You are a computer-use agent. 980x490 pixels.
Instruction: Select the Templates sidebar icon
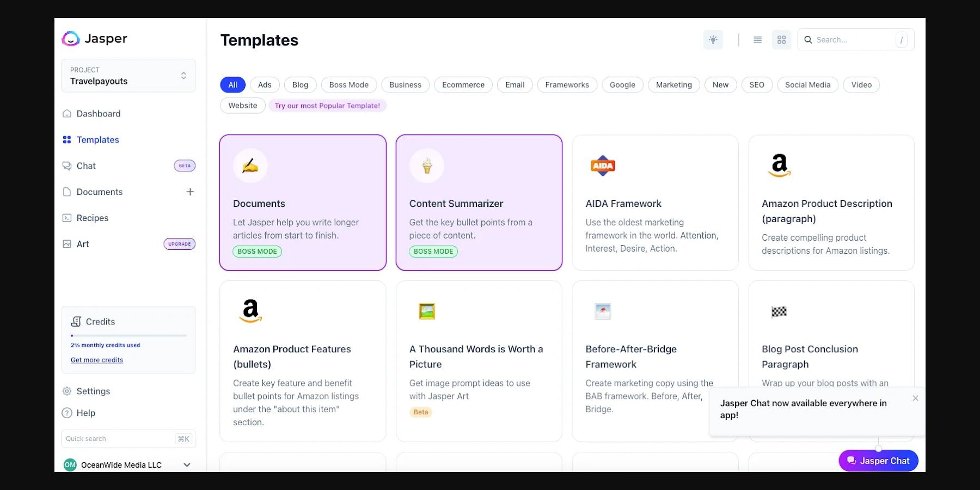pos(66,139)
